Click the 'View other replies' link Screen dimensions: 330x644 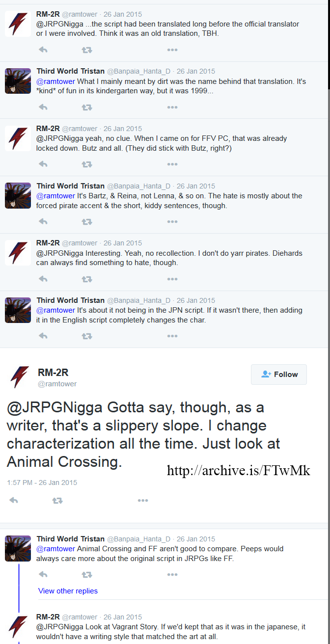68,591
